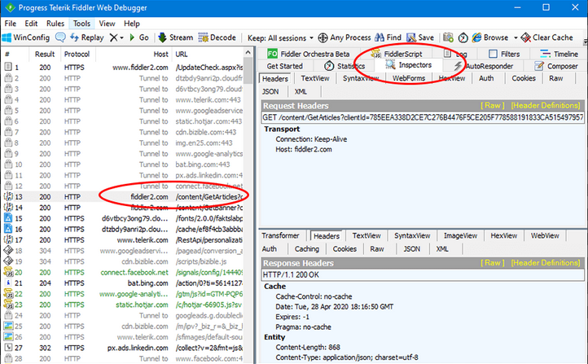Open the AutoResponder tab

[484, 66]
